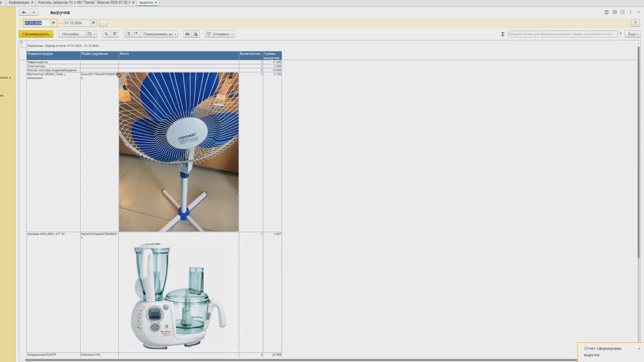The height and width of the screenshot is (362, 644).
Task: Open print preview from the report toolbar
Action: (x=196, y=34)
